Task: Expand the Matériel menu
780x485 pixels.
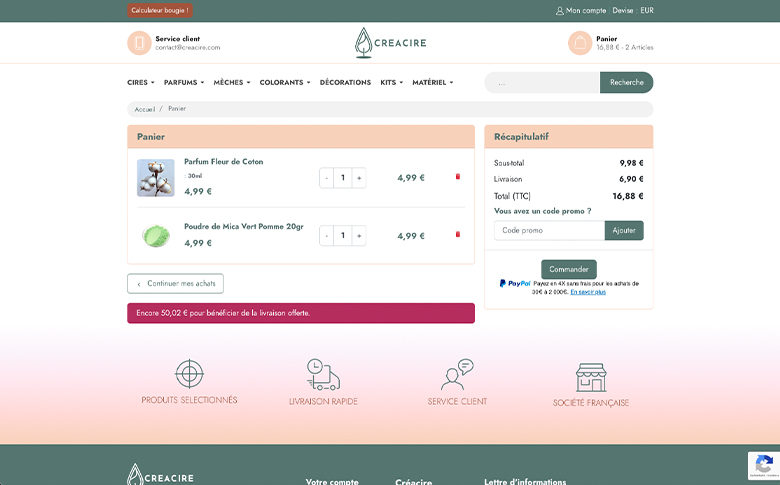Action: pos(433,83)
